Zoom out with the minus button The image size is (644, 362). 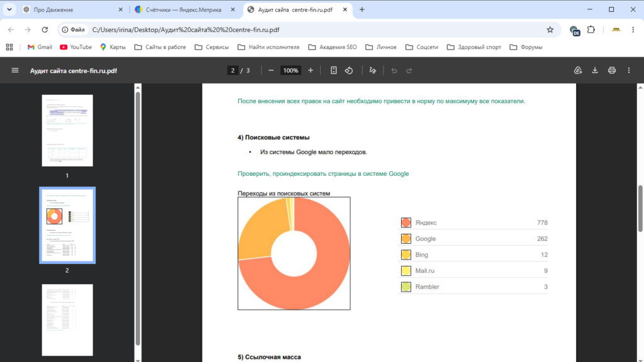point(271,70)
